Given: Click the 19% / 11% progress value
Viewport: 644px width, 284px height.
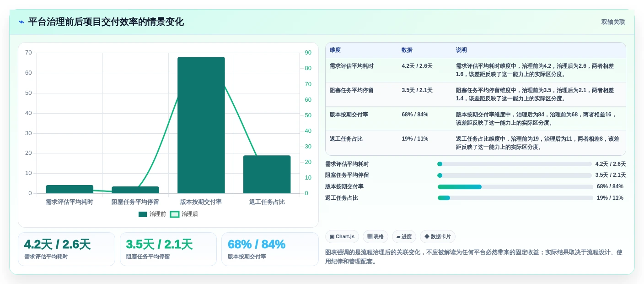Looking at the screenshot, I should [610, 198].
